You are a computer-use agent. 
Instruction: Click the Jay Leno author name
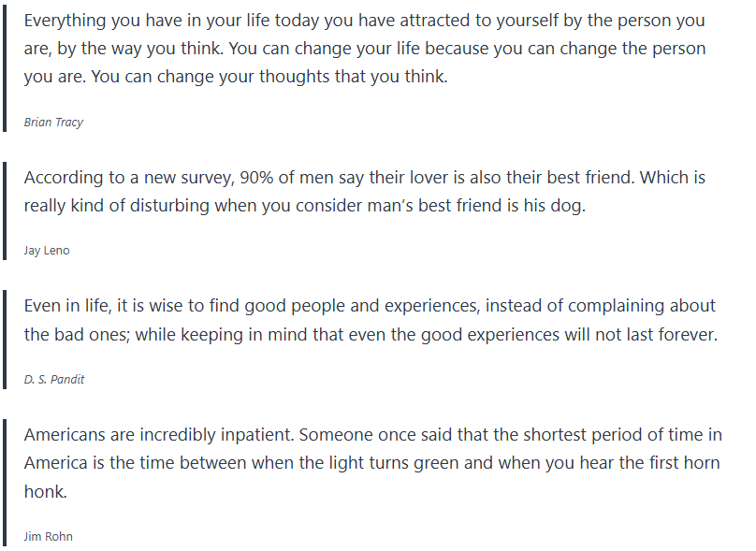coord(47,251)
